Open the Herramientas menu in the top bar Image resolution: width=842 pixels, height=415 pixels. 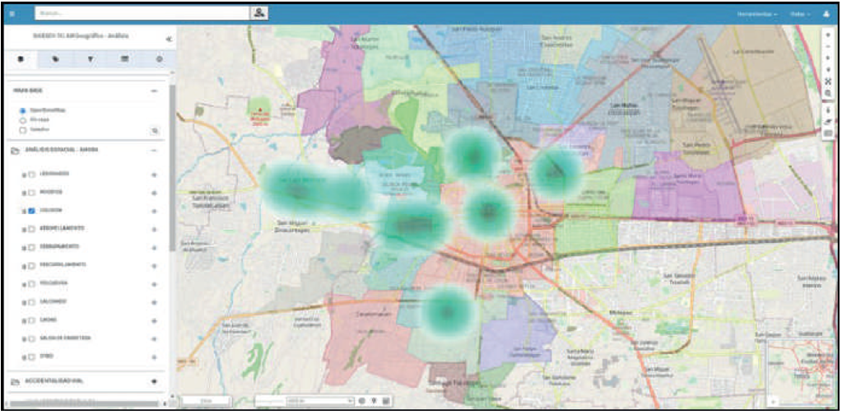point(759,14)
